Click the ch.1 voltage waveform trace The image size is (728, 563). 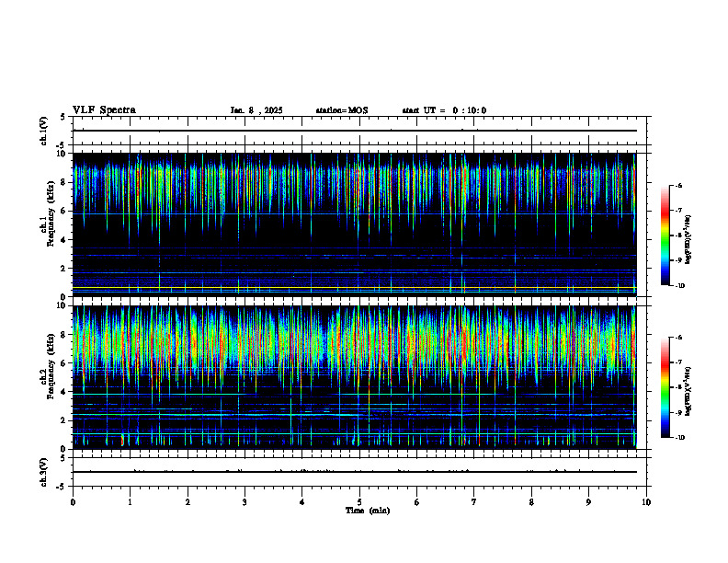click(355, 131)
